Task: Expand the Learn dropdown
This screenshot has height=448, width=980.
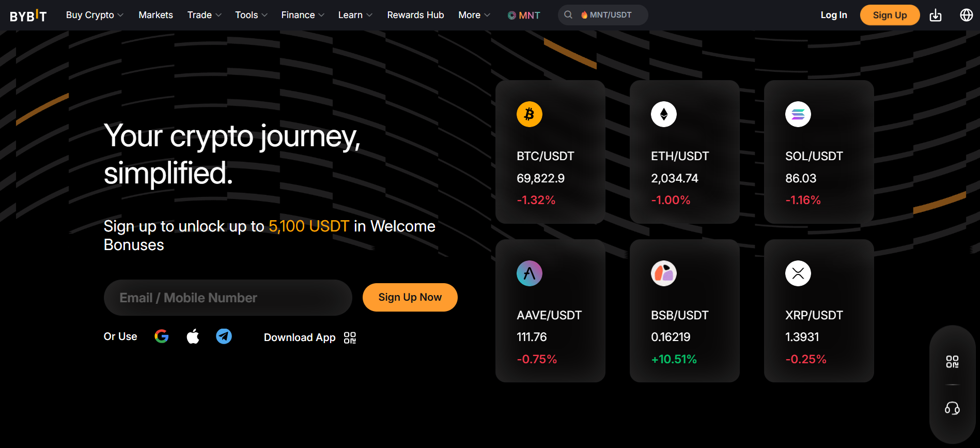Action: [355, 15]
